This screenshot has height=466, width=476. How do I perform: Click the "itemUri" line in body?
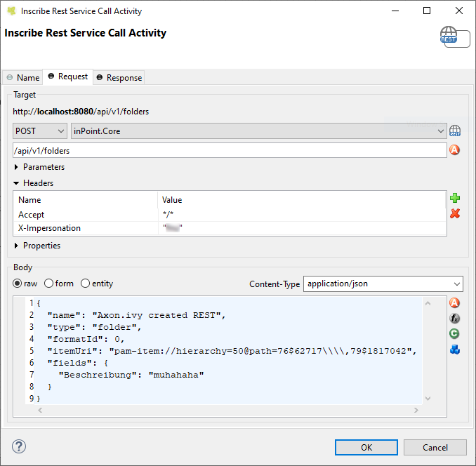coord(232,351)
